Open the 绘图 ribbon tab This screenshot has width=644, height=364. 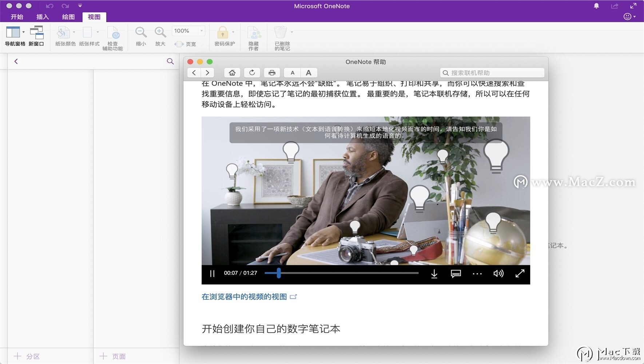tap(68, 17)
